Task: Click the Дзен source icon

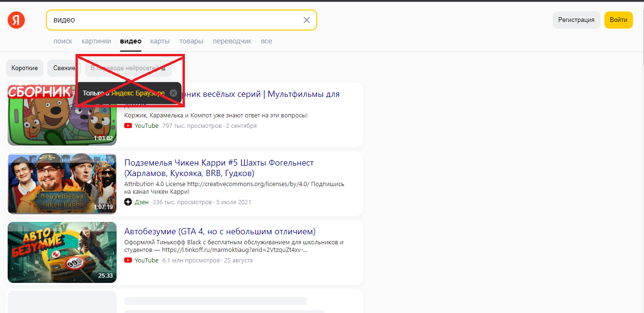Action: pyautogui.click(x=128, y=202)
